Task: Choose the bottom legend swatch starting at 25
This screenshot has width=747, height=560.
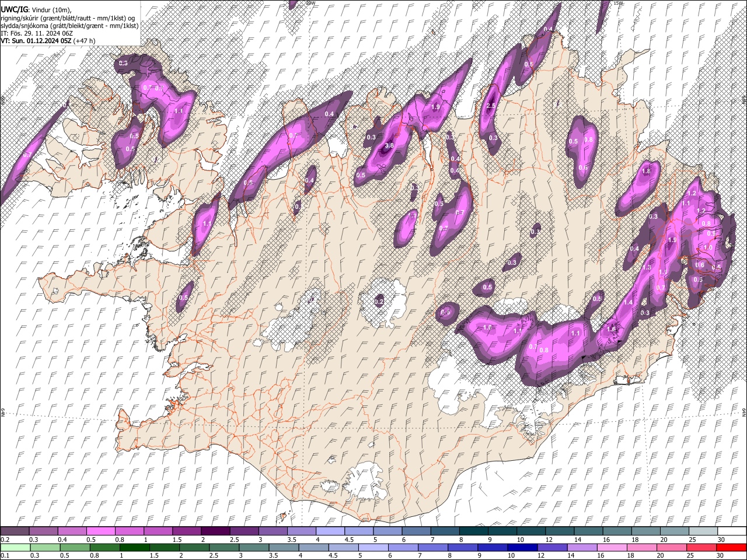Action: point(701,547)
